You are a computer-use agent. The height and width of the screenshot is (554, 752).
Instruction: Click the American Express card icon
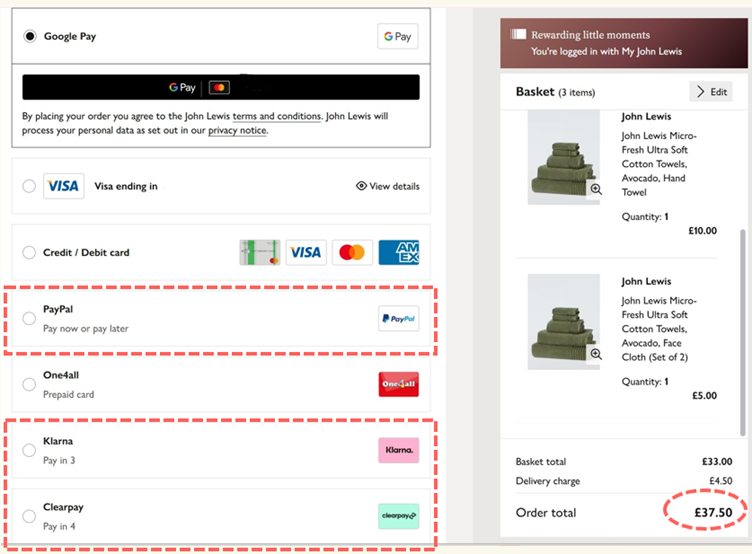point(399,252)
